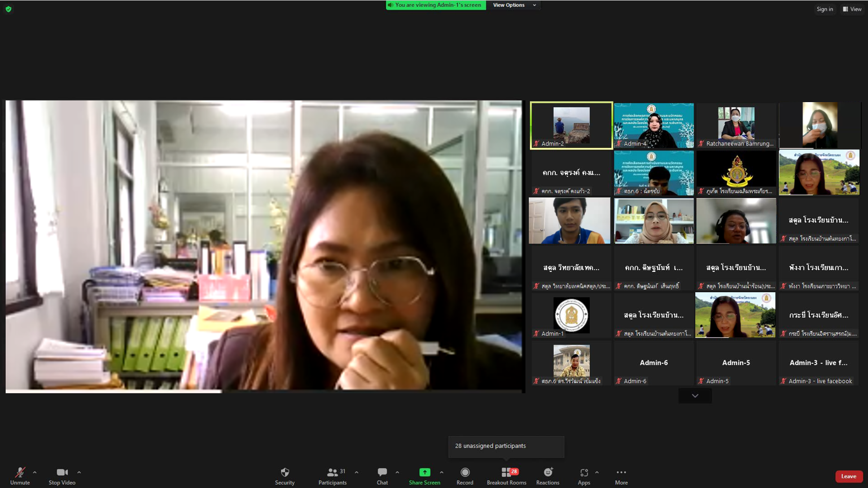
Task: Click the green encryption shield icon
Action: [8, 9]
